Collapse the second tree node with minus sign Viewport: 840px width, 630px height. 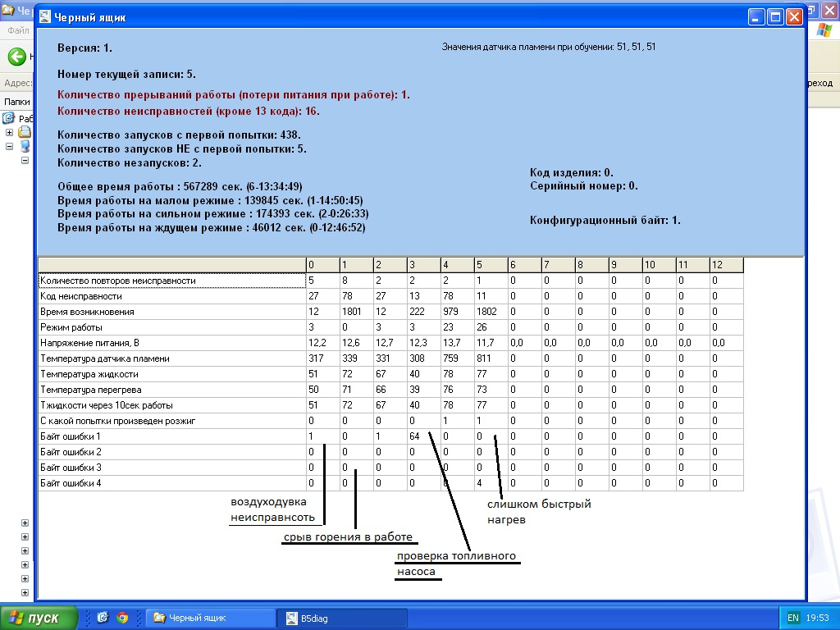[x=9, y=146]
